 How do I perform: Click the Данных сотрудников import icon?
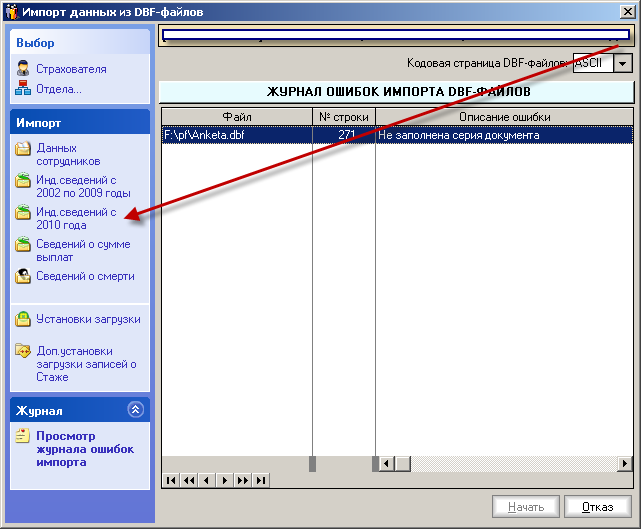[23, 148]
